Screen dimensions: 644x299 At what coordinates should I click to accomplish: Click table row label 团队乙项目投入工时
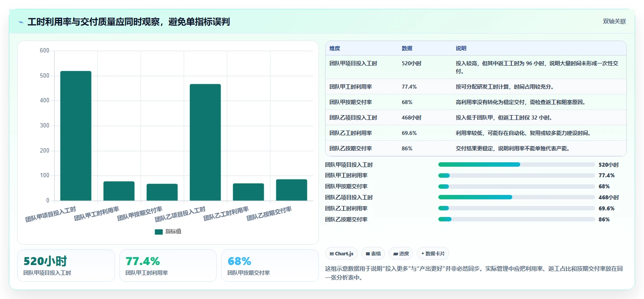point(353,118)
